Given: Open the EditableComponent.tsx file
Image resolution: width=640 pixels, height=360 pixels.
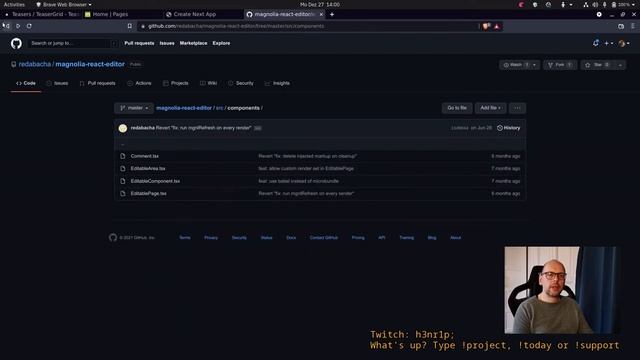Looking at the screenshot, I should click(155, 181).
